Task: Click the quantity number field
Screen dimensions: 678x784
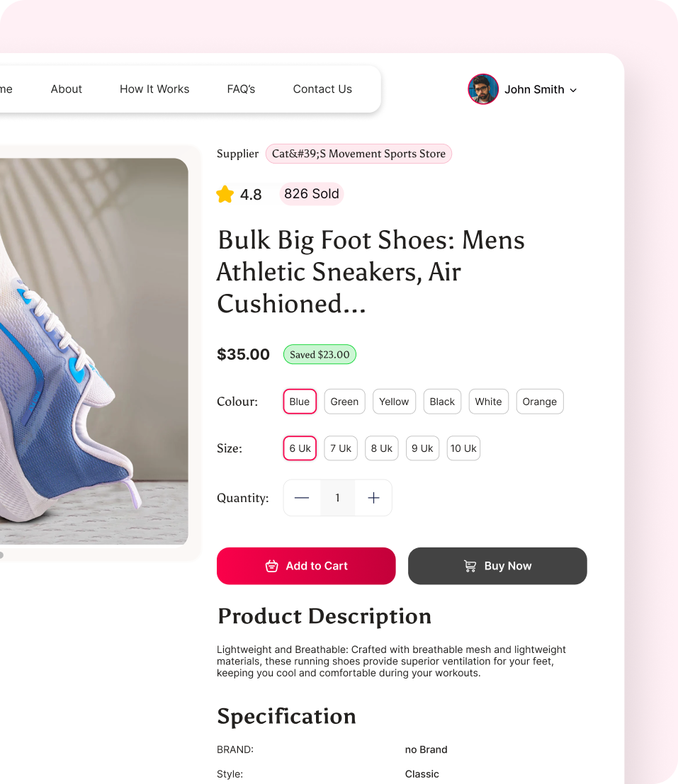Action: point(337,498)
